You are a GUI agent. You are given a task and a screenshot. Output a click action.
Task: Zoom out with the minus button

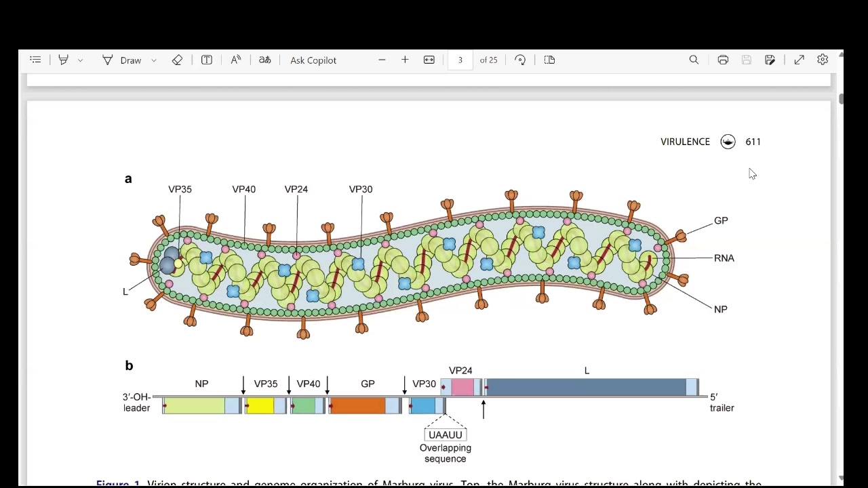tap(382, 60)
